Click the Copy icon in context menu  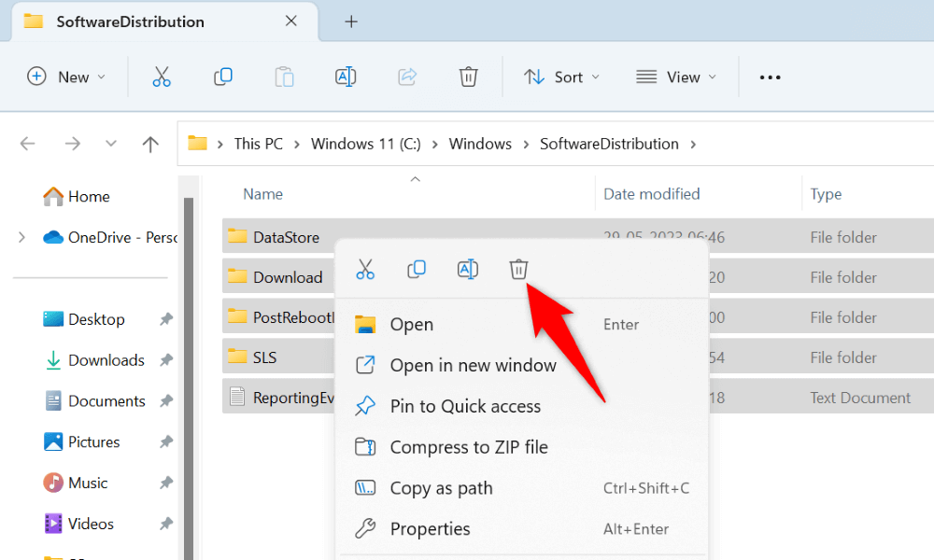pos(417,270)
